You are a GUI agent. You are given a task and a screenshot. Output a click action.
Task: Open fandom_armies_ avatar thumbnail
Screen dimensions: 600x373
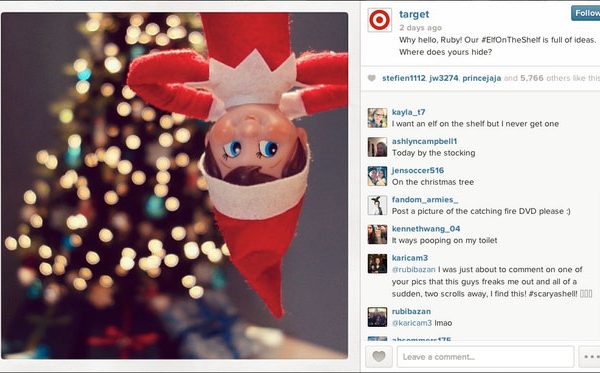[x=377, y=205]
